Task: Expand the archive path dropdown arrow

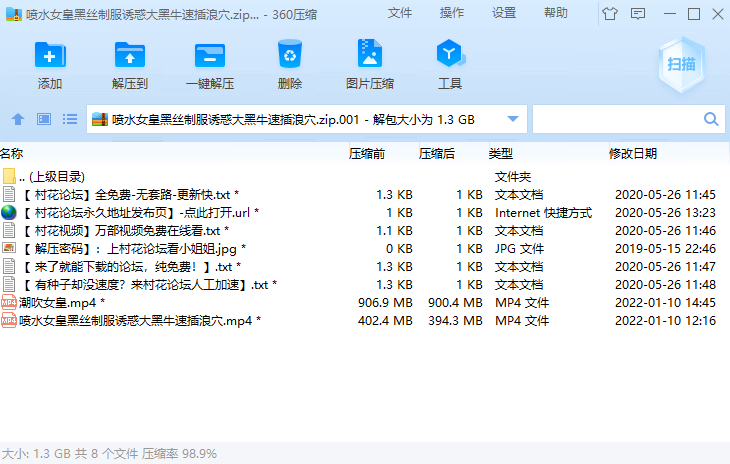Action: coord(514,120)
